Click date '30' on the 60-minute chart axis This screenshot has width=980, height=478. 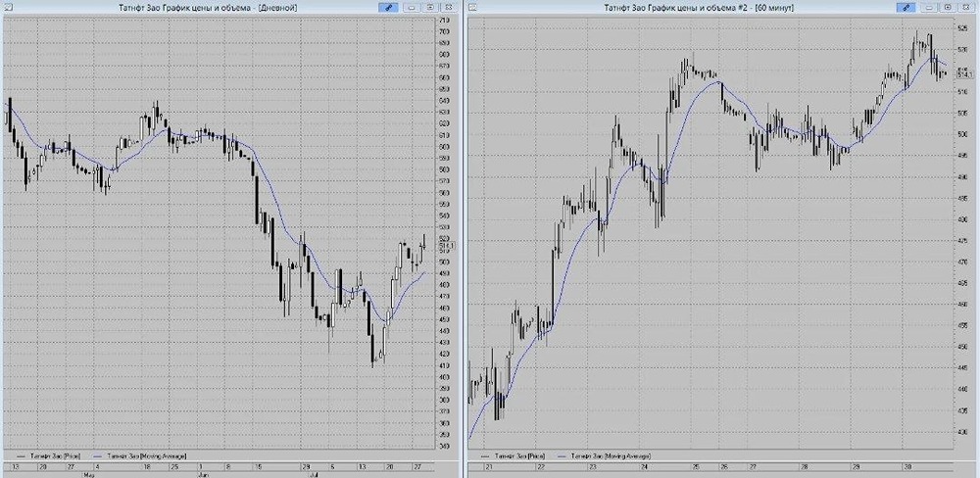pos(908,467)
